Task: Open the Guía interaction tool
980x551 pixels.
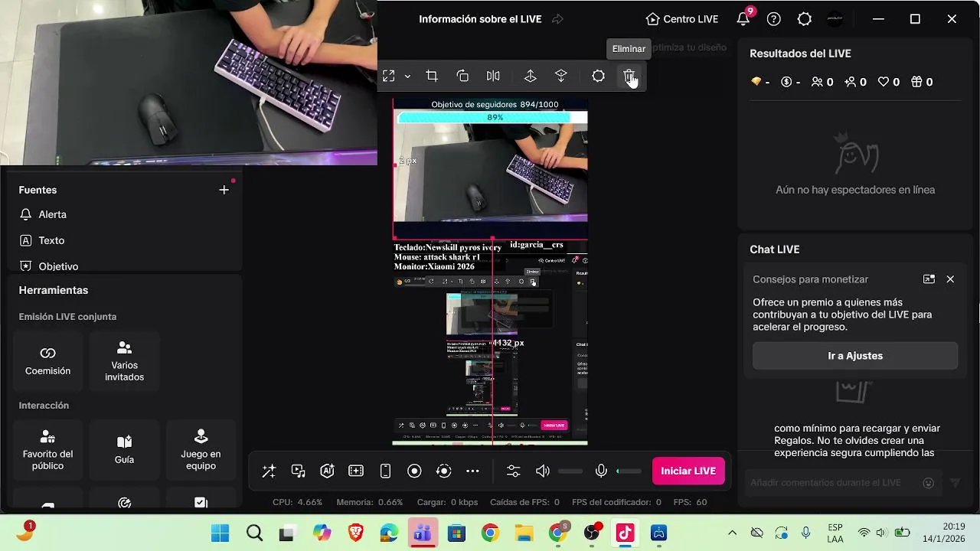Action: pos(124,450)
